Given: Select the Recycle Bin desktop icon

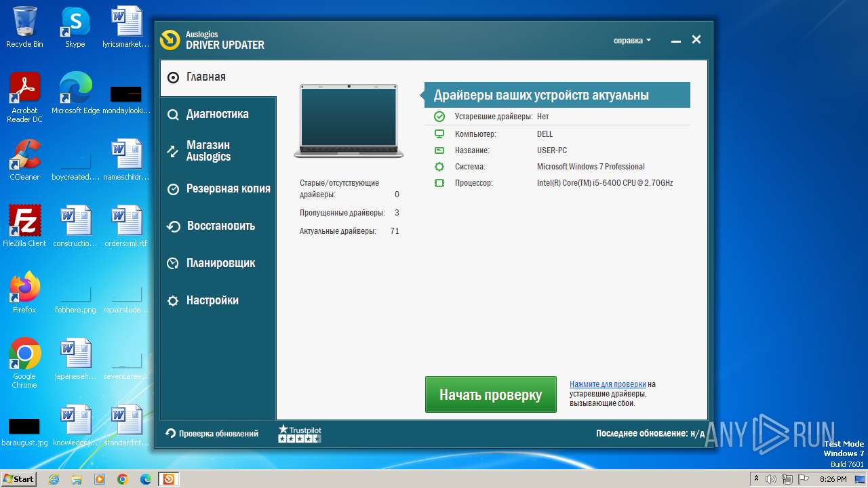Looking at the screenshot, I should 24,27.
